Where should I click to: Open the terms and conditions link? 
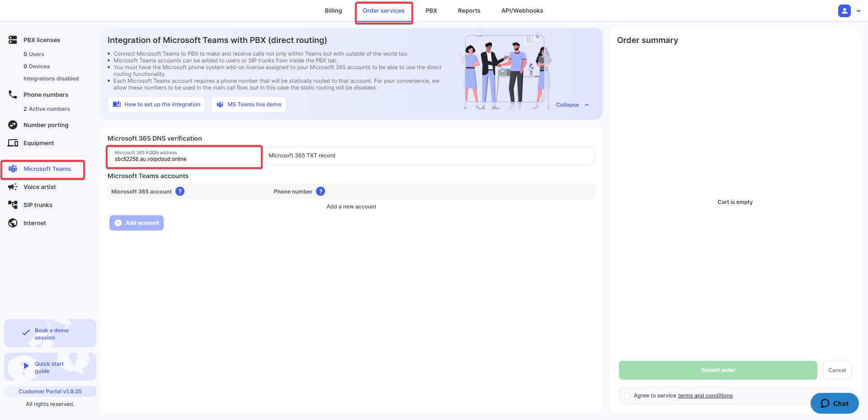[705, 396]
